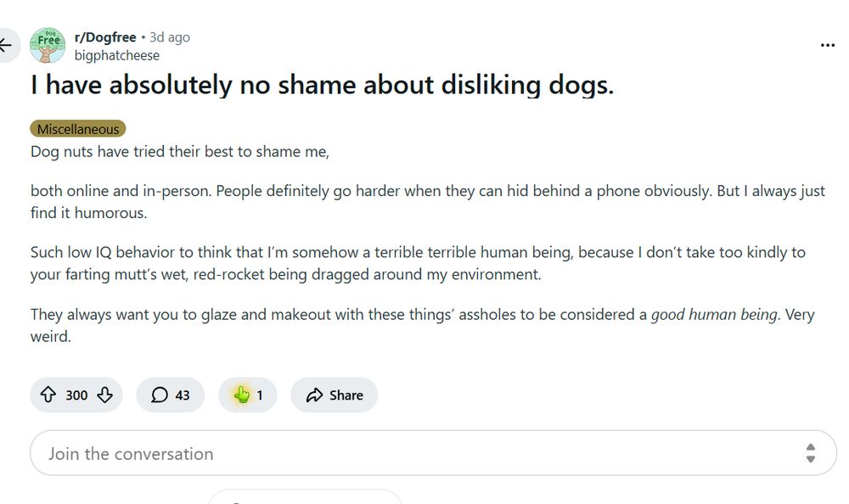849x504 pixels.
Task: Click the vote count showing 300
Action: (76, 395)
